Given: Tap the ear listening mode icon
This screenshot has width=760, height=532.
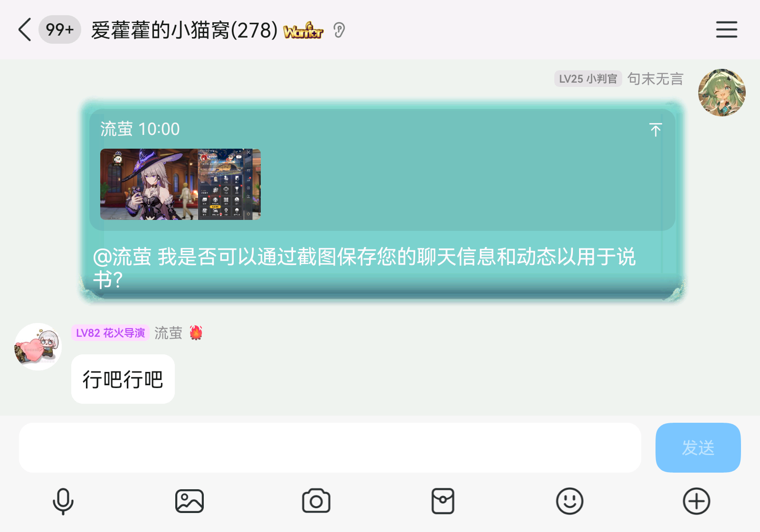Looking at the screenshot, I should pos(339,30).
